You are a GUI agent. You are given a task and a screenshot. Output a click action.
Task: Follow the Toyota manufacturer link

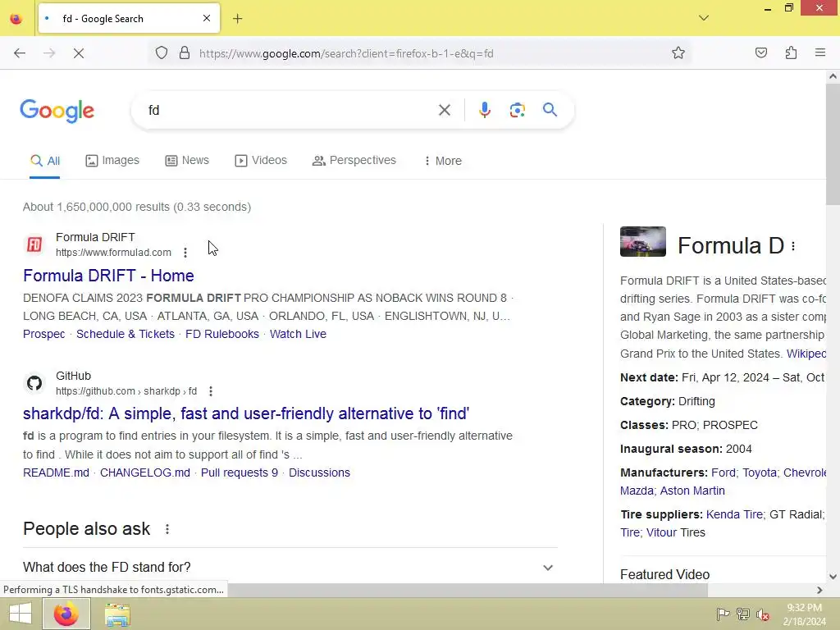click(x=760, y=472)
